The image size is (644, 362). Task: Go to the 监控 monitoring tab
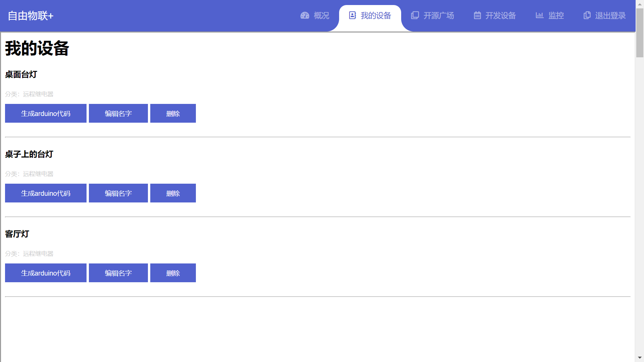pos(556,16)
